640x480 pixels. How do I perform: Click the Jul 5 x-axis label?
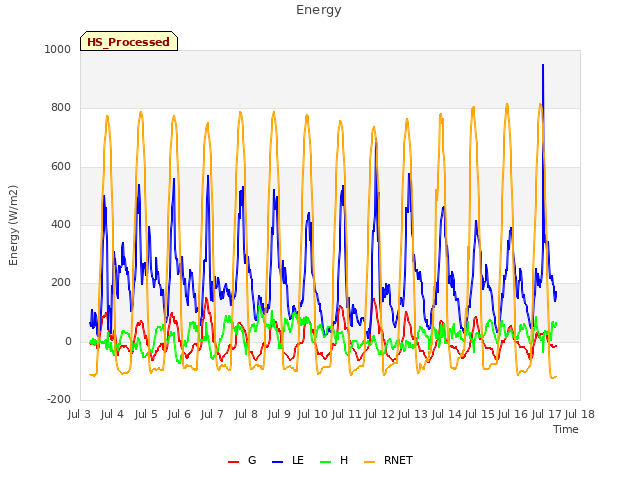pyautogui.click(x=146, y=414)
